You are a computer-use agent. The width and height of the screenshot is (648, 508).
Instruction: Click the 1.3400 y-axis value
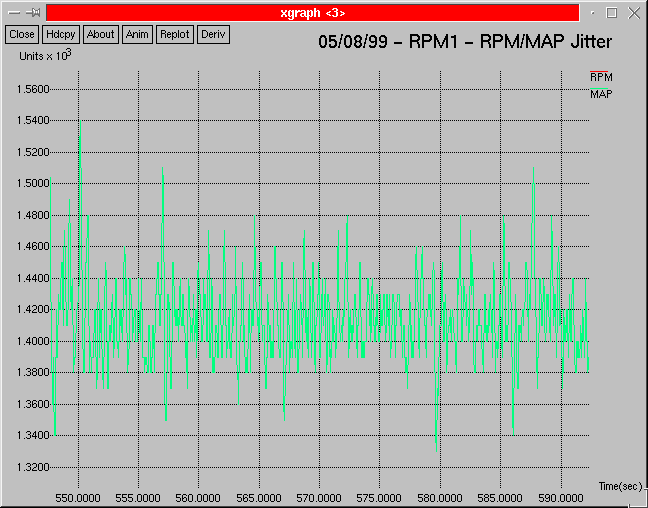33,435
